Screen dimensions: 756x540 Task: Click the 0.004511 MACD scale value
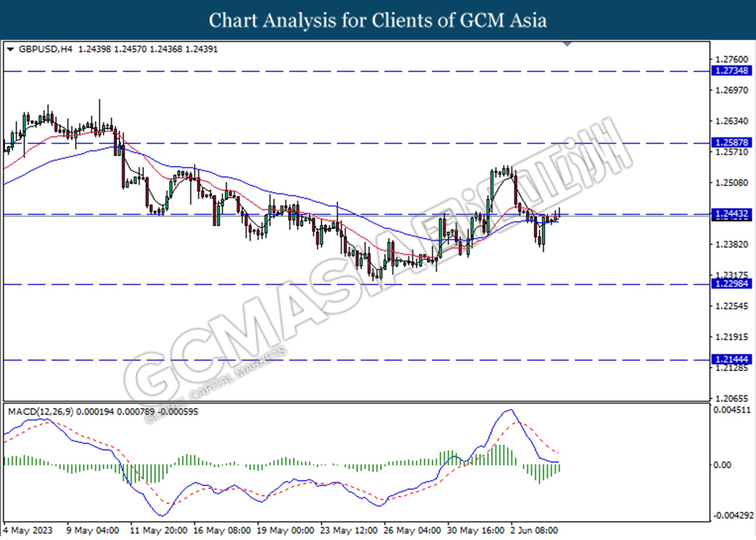click(732, 410)
